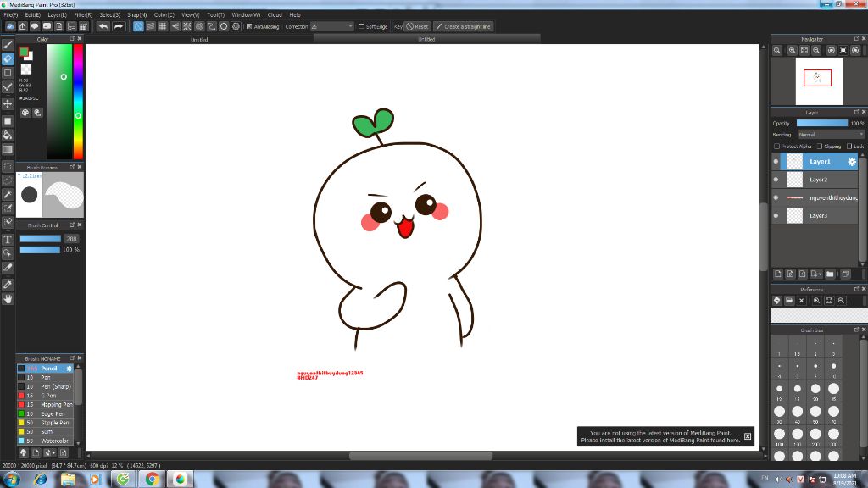This screenshot has height=488, width=868.
Task: Select the Brush tool in left toolbar
Action: 8,44
